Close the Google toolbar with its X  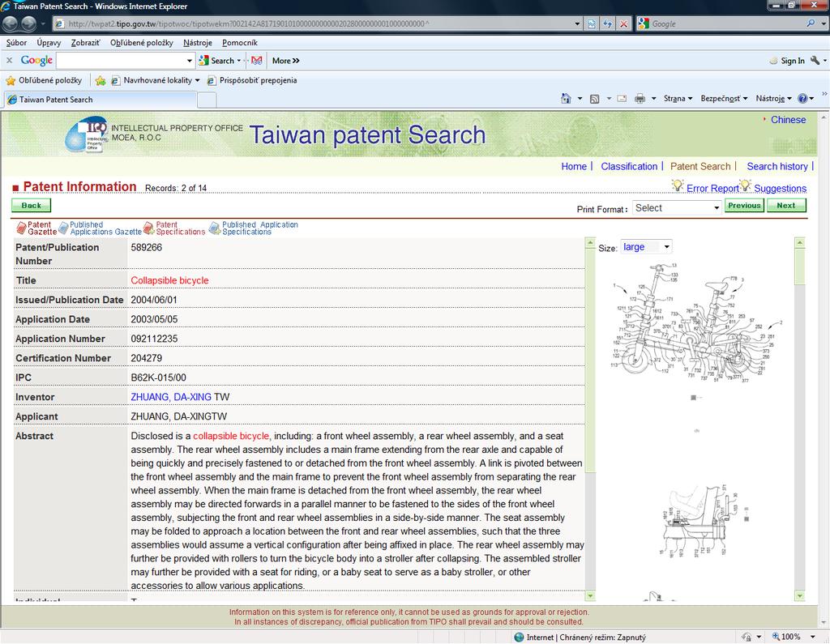9,60
